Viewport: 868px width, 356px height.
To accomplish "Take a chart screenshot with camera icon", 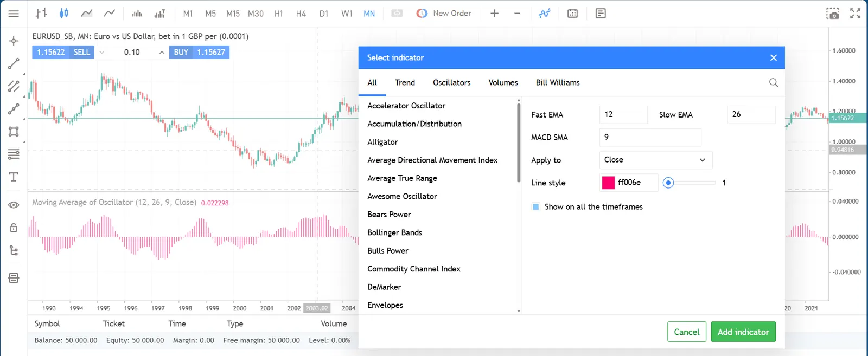I will pyautogui.click(x=832, y=14).
